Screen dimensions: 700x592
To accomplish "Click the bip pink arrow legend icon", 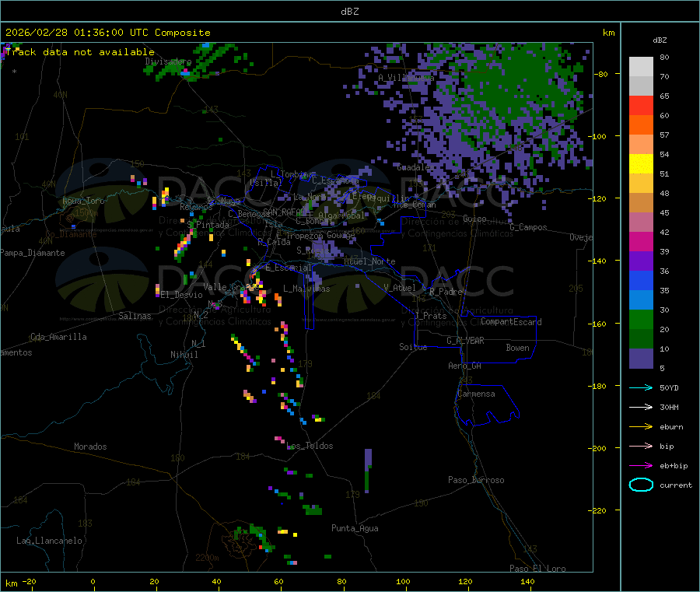I will (641, 446).
